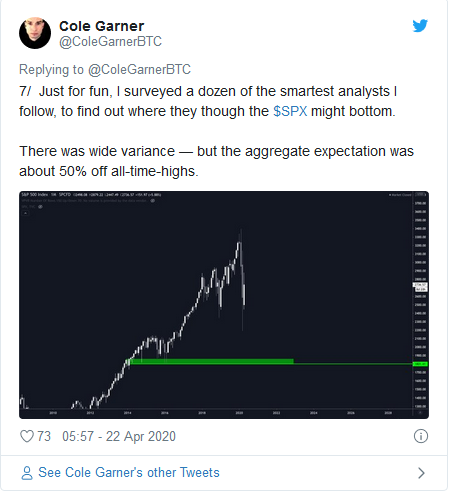Open the Cole Garner display name
Screen dimensions: 450x496
point(102,26)
